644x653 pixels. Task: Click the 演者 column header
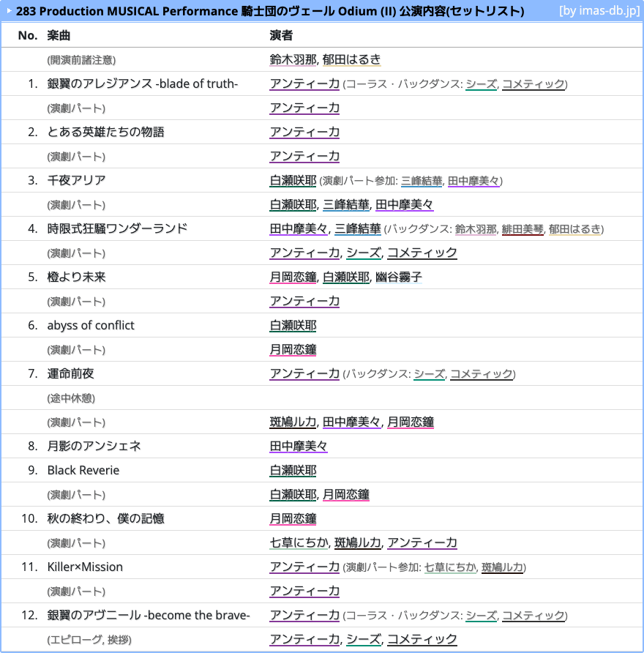click(281, 35)
